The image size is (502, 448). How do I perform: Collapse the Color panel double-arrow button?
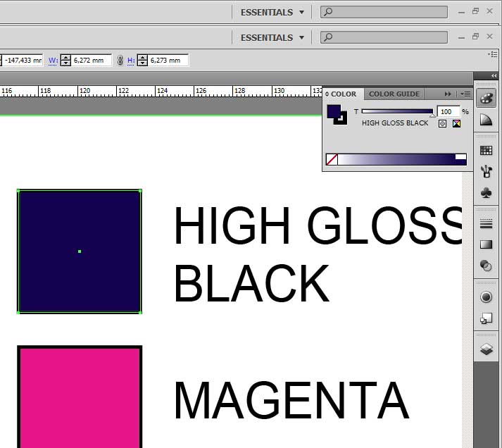point(448,94)
